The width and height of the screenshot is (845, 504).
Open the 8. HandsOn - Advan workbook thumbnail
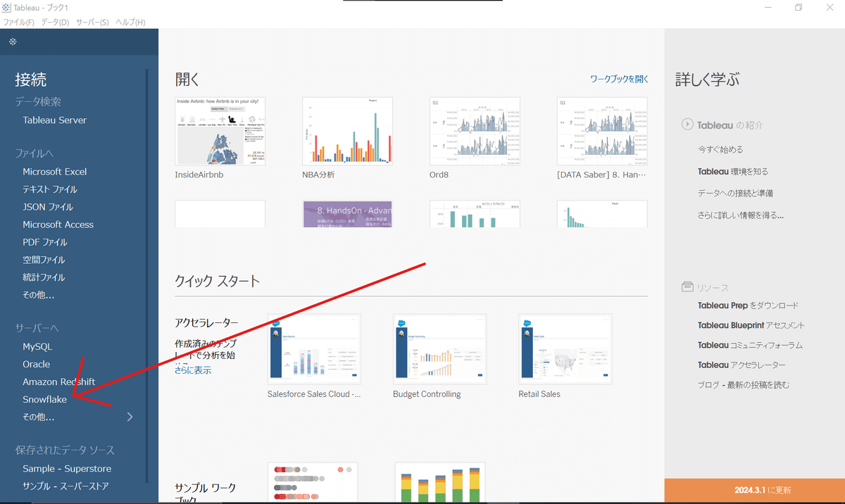(x=347, y=213)
